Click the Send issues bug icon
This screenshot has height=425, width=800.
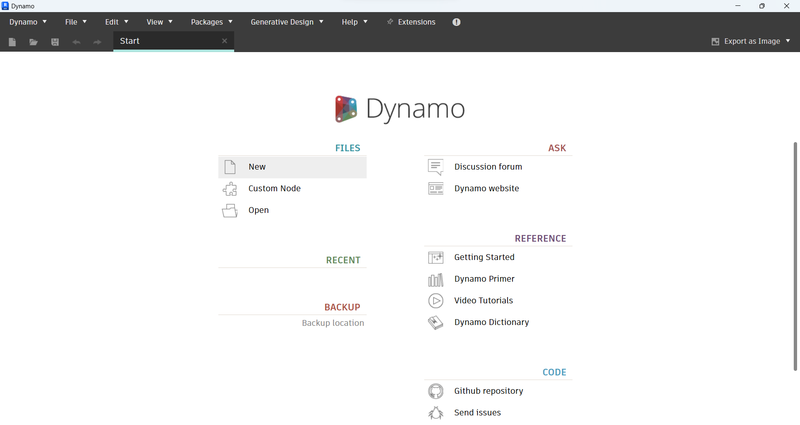click(x=436, y=413)
